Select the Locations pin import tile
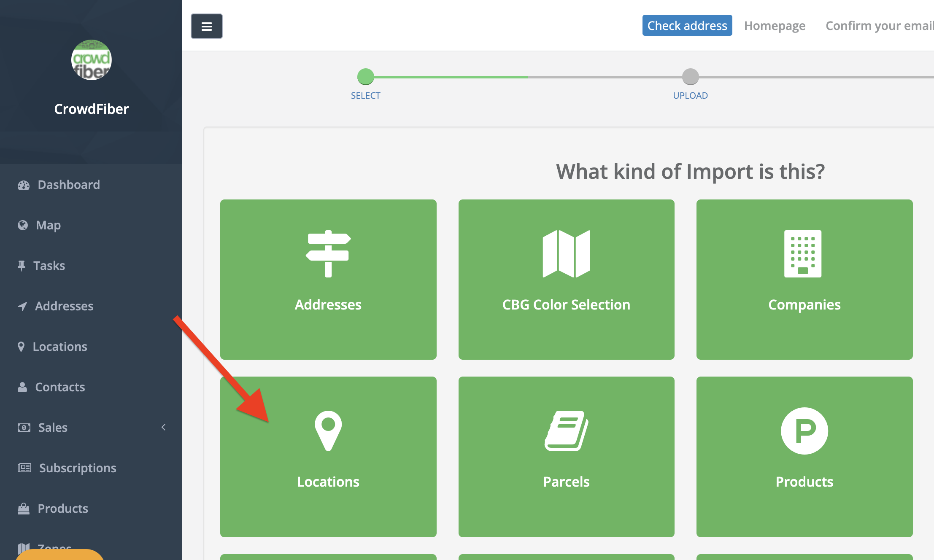 pos(328,456)
